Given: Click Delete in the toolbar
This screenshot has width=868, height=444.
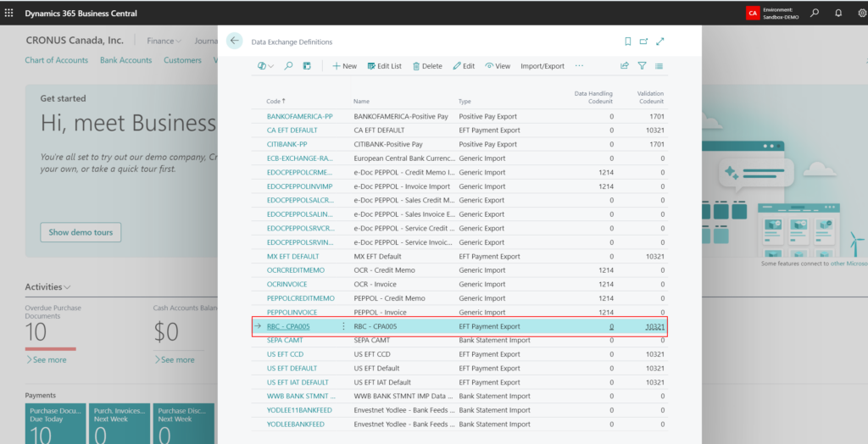Looking at the screenshot, I should 427,66.
